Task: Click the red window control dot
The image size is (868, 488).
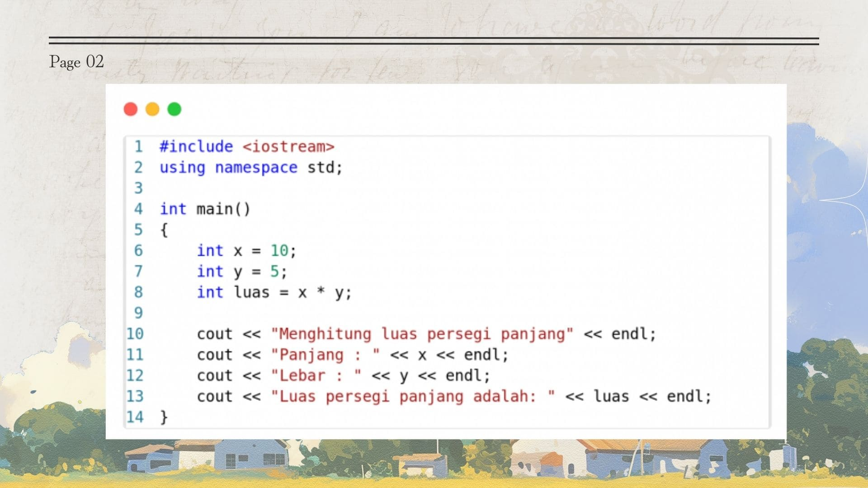Action: (130, 108)
